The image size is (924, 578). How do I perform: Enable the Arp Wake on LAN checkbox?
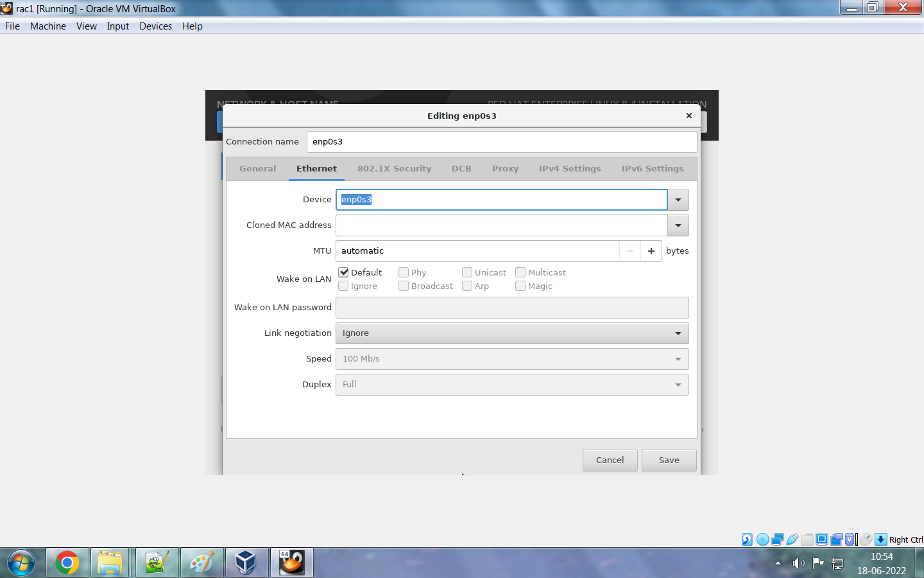tap(467, 286)
